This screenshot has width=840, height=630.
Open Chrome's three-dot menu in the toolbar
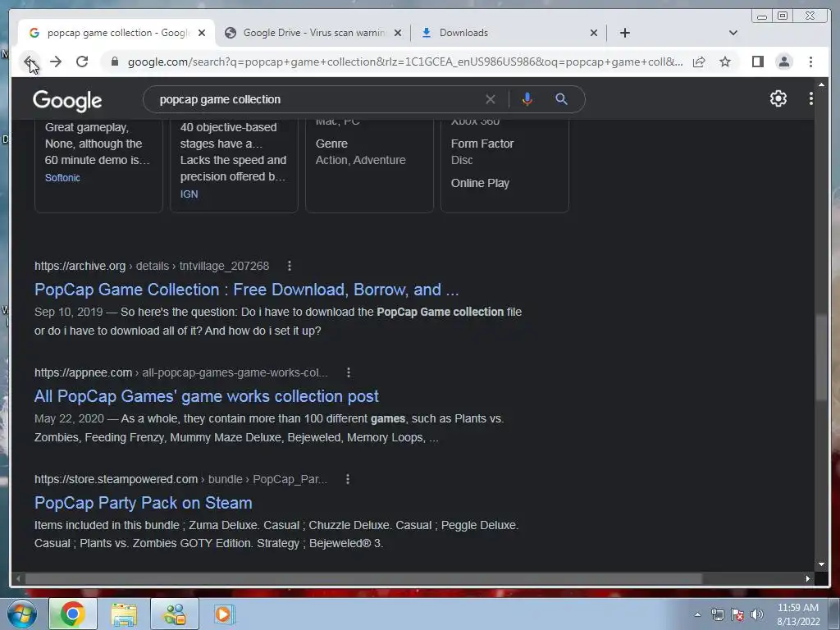point(810,62)
